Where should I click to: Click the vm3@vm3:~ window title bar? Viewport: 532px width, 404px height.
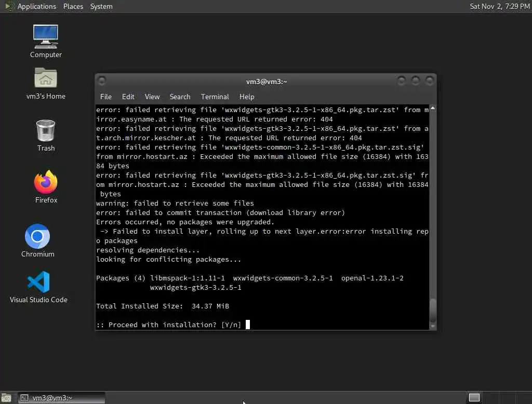pyautogui.click(x=267, y=82)
